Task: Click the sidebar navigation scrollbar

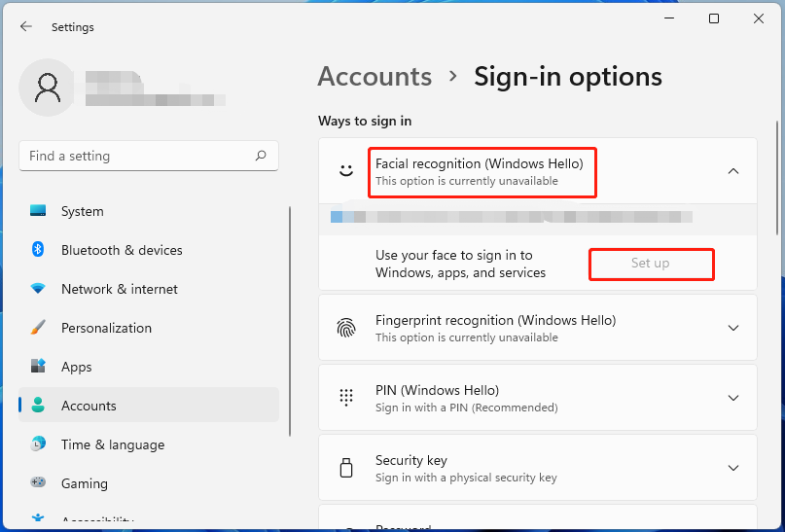Action: 290,320
